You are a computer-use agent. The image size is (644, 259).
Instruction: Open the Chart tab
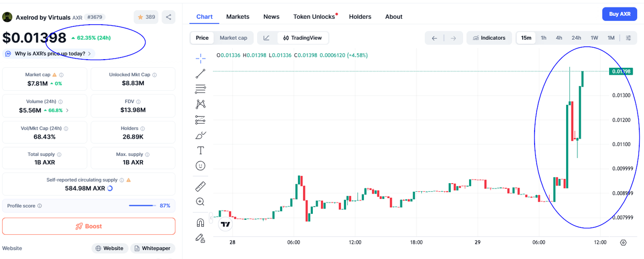click(x=204, y=17)
